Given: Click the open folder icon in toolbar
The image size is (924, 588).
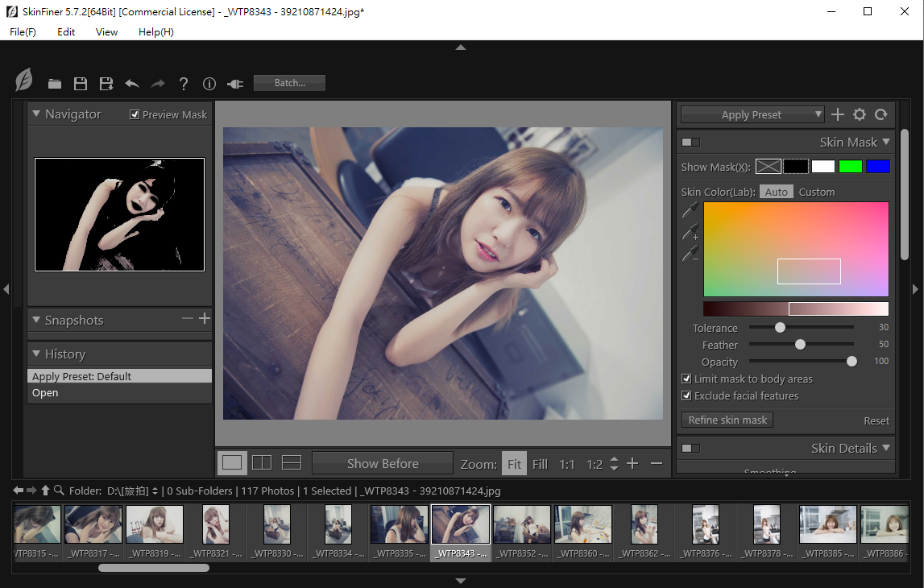Looking at the screenshot, I should coord(55,84).
